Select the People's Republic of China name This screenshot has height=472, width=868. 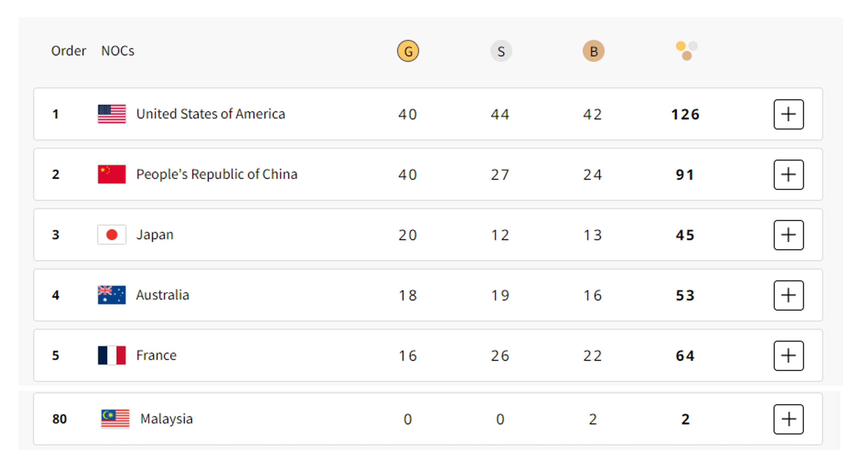(x=217, y=174)
